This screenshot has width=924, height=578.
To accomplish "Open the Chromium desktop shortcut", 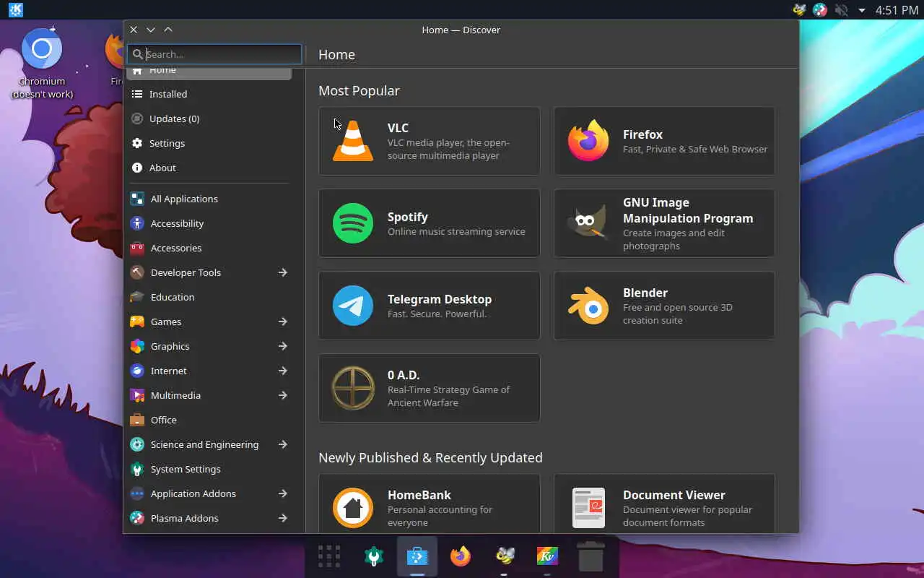I will point(42,64).
